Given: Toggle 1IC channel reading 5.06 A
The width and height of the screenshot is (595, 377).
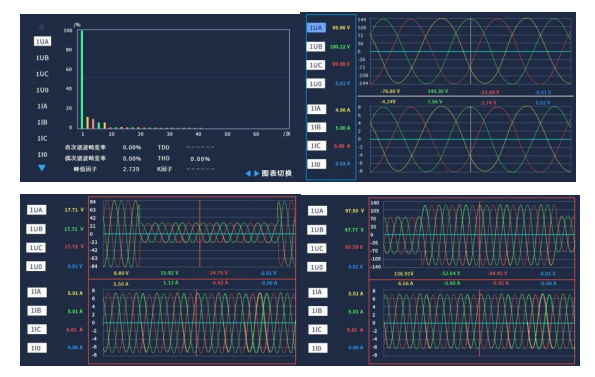Looking at the screenshot, I should (316, 146).
